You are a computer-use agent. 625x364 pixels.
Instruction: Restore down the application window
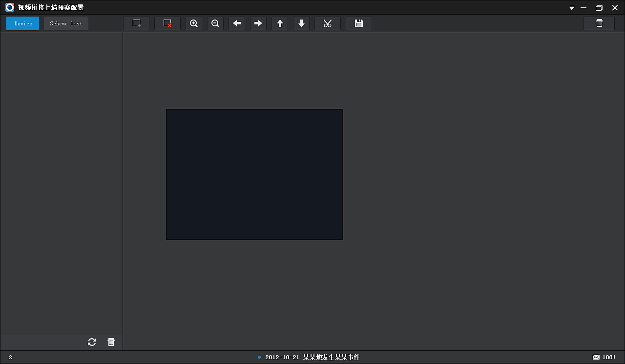tap(599, 8)
